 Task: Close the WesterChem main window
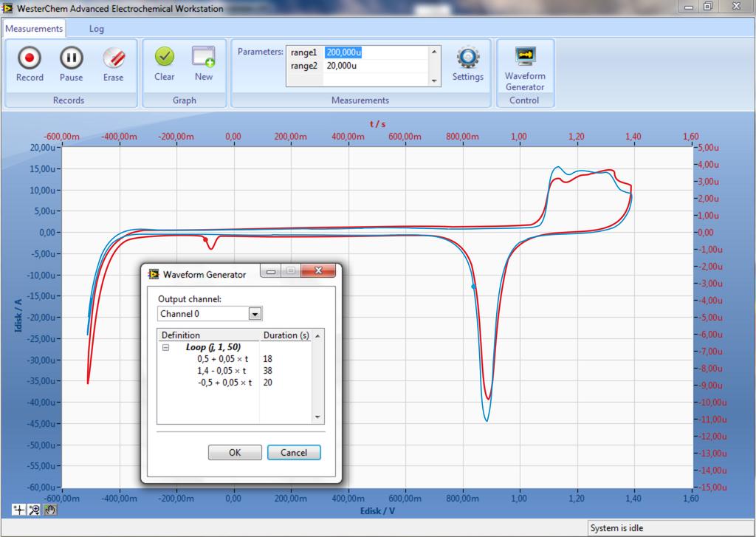pos(737,7)
